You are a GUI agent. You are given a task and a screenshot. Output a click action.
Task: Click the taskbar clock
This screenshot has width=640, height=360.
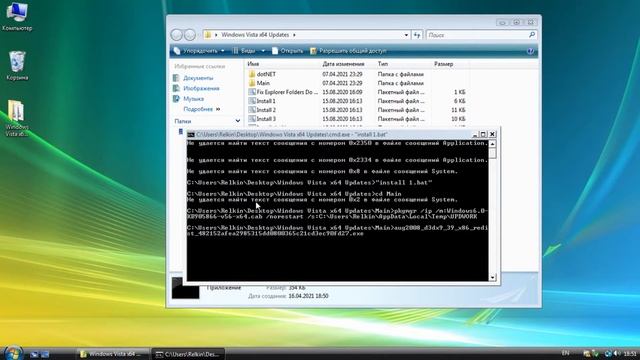[x=630, y=353]
